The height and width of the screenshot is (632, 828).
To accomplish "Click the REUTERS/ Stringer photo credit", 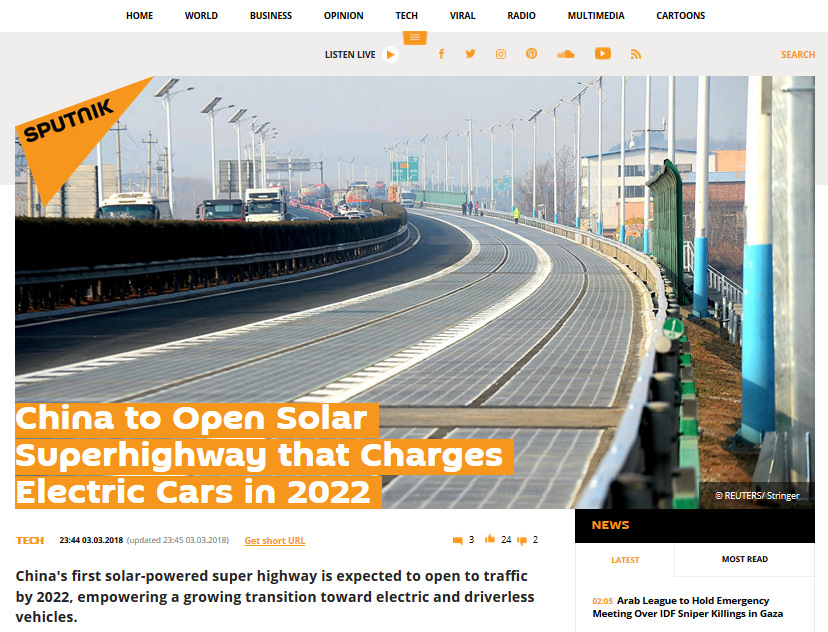I will (757, 496).
